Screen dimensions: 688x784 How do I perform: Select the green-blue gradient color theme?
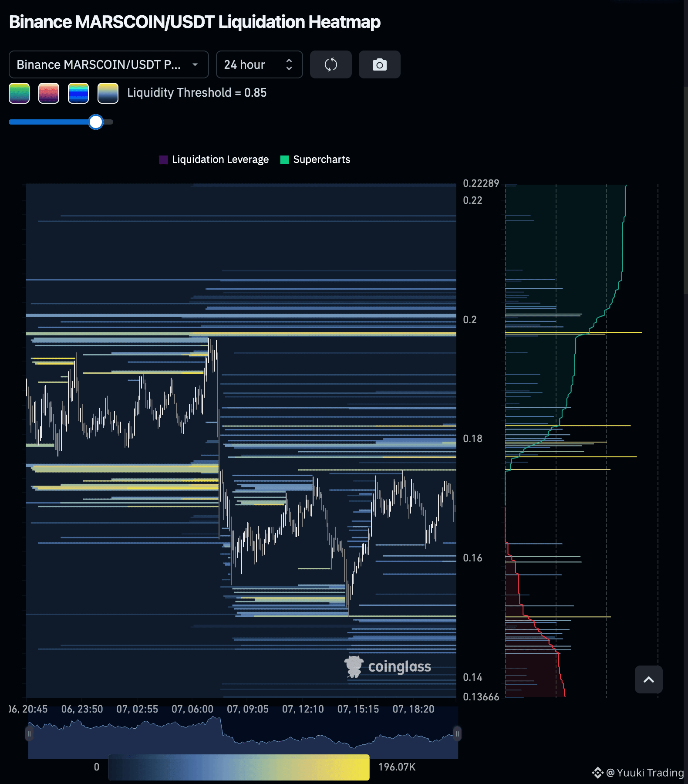(x=19, y=93)
